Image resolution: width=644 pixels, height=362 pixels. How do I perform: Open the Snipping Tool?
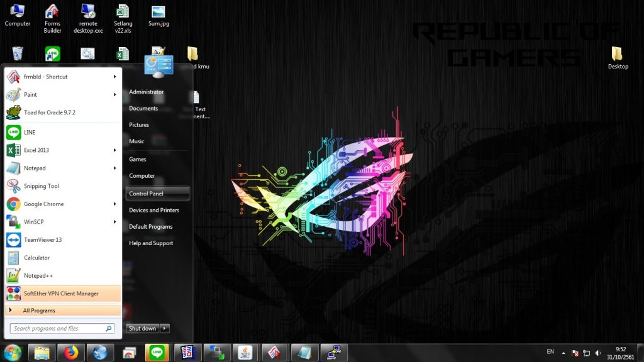64,186
